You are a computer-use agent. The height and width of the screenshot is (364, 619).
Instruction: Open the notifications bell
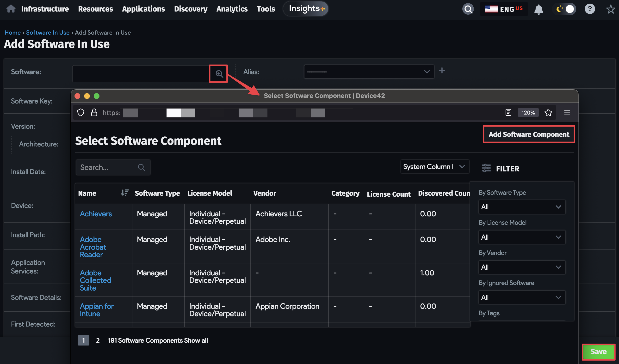539,9
